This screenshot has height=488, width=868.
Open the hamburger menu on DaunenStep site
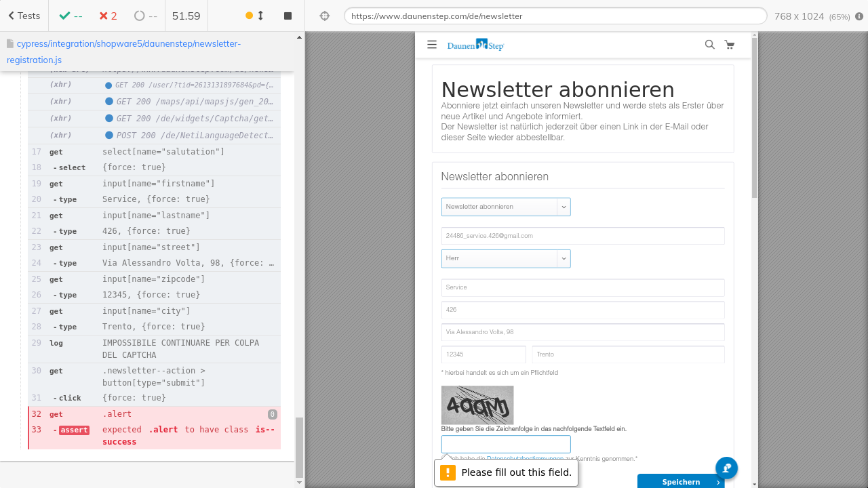(x=432, y=45)
